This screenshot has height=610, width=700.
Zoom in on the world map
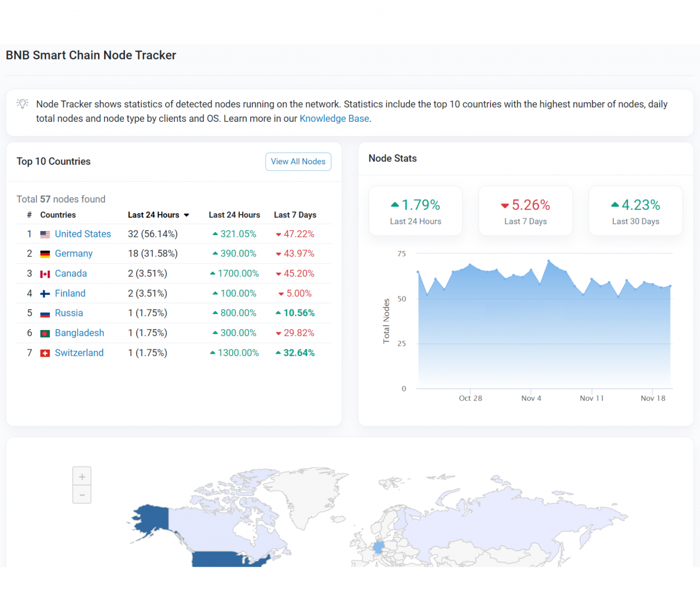coord(82,476)
